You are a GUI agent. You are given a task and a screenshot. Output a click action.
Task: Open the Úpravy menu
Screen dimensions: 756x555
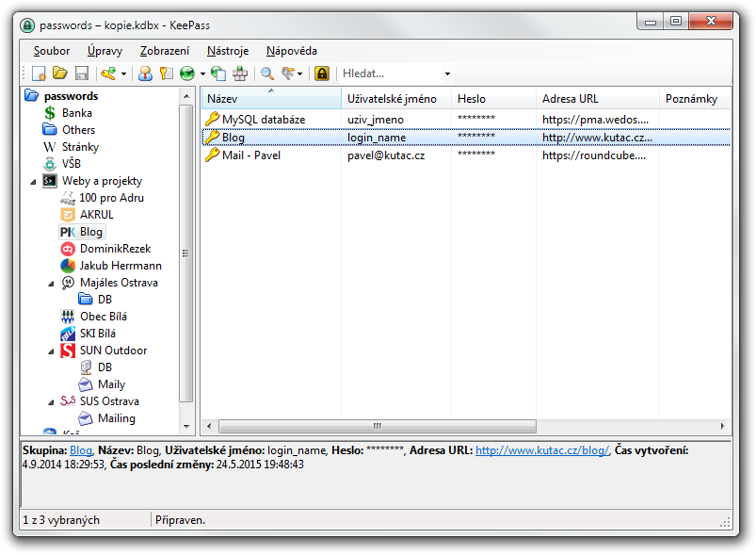point(105,51)
